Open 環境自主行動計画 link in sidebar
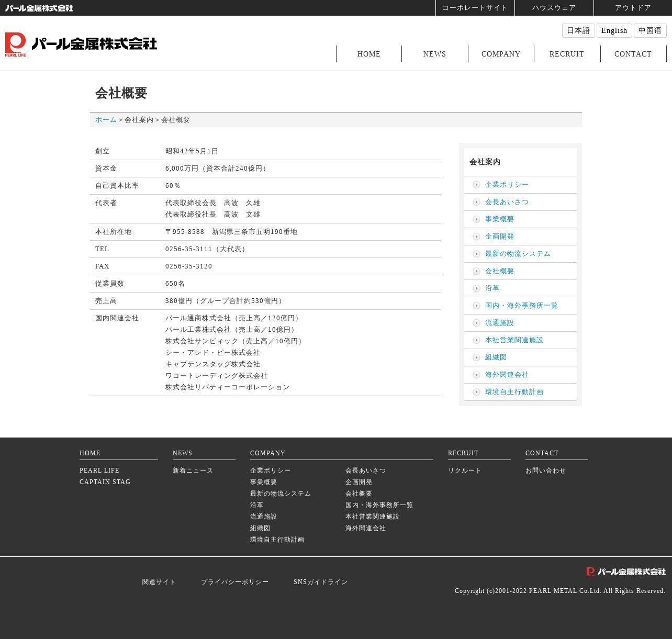This screenshot has width=672, height=639. (x=514, y=392)
